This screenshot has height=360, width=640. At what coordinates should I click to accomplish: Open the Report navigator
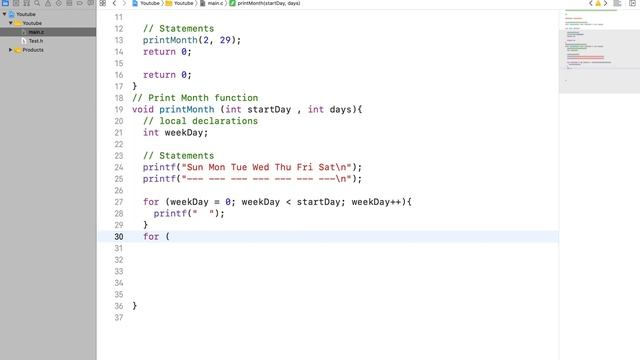point(91,3)
